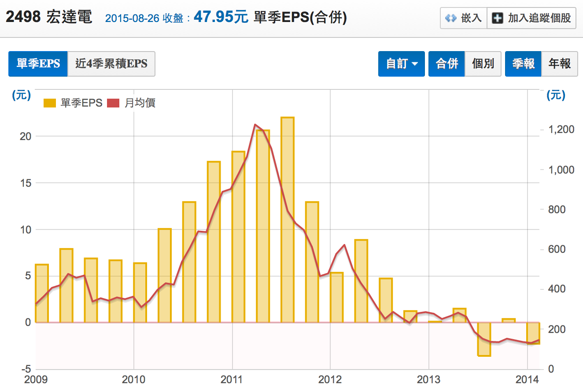Switch to 近4季累積EPS tab
Screen dimensions: 583x392
coord(111,64)
